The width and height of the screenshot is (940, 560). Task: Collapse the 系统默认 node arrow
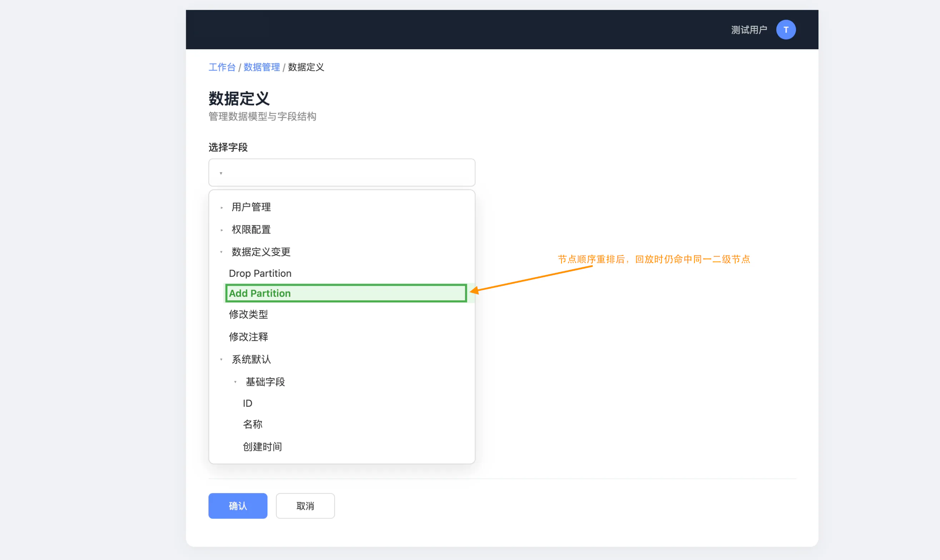221,360
